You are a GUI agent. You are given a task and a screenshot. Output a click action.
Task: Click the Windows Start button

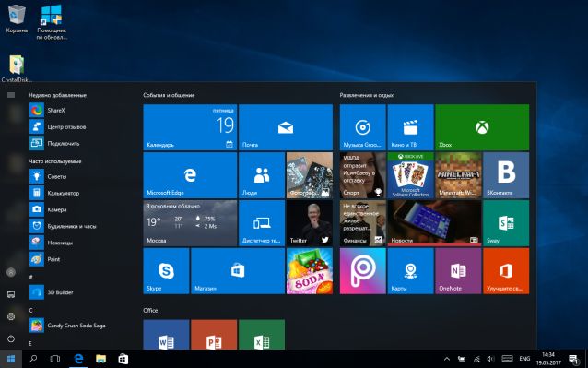point(11,359)
